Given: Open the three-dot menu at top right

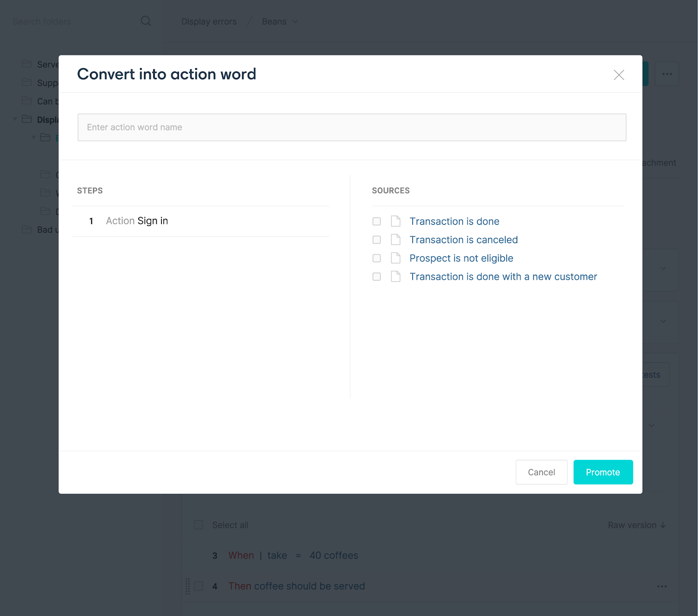Looking at the screenshot, I should click(x=667, y=74).
